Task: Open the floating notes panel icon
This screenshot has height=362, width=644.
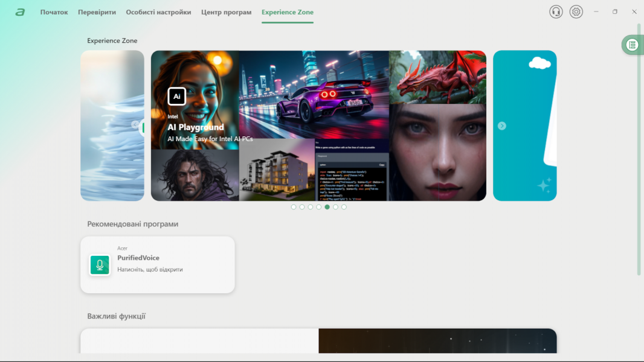Action: tap(632, 45)
